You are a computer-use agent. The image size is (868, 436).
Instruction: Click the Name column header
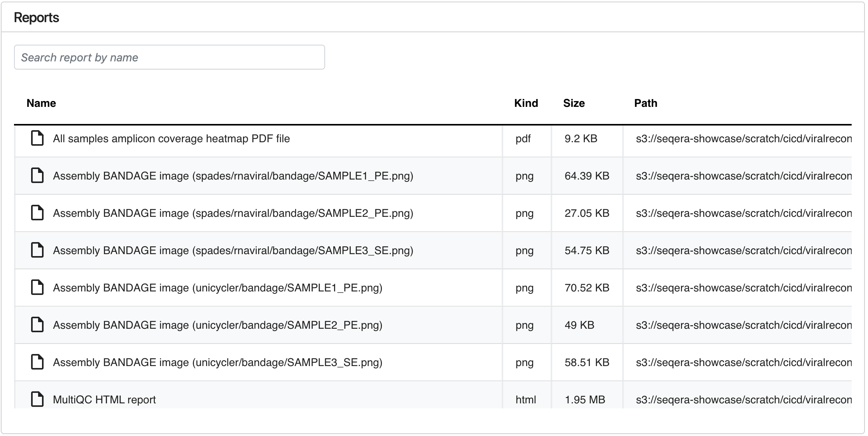pos(41,103)
